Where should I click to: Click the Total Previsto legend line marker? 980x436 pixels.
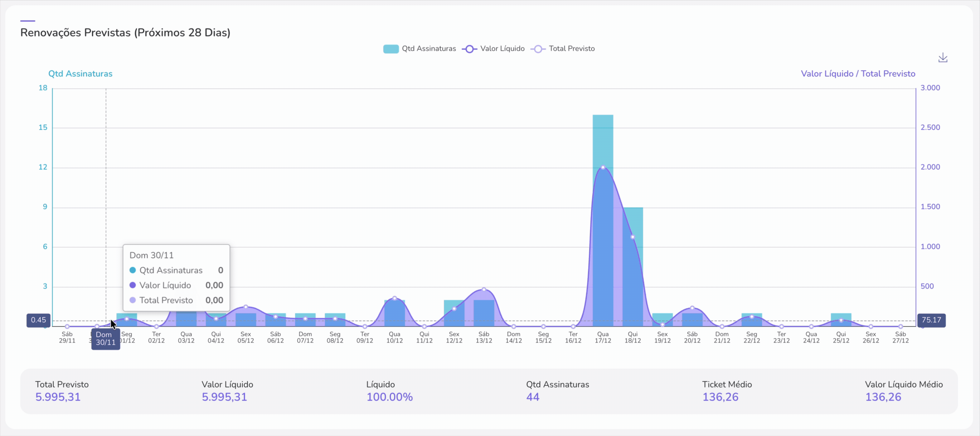[x=538, y=49]
